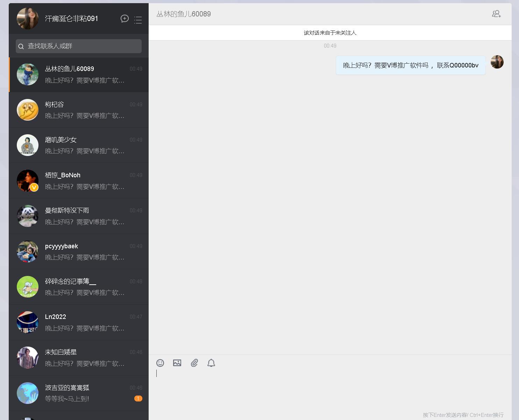Click the insert image icon

(x=177, y=363)
